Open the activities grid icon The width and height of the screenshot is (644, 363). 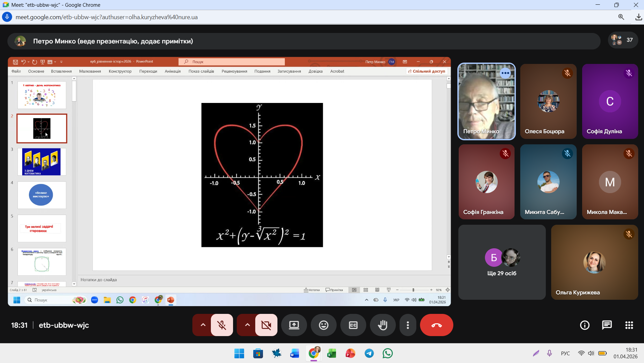[629, 325]
